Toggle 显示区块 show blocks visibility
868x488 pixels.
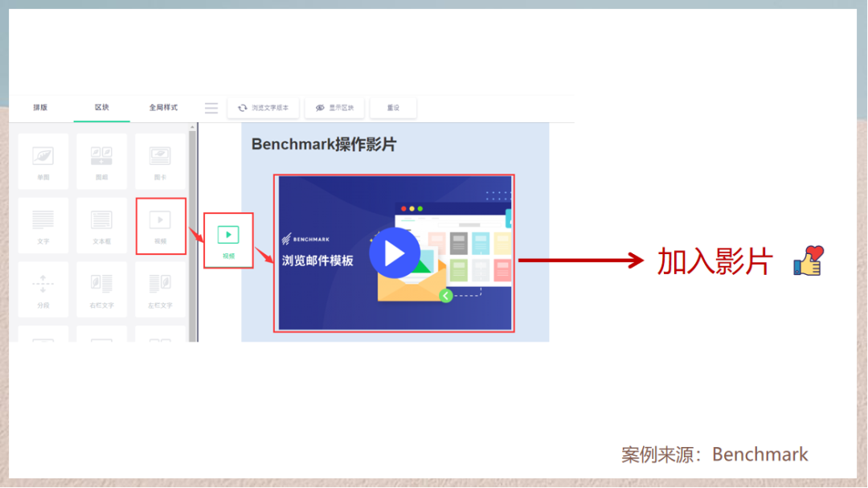(x=334, y=108)
